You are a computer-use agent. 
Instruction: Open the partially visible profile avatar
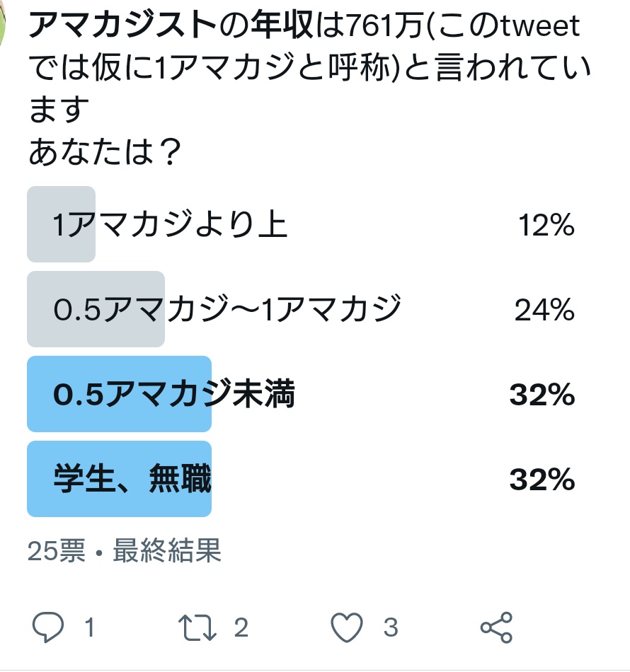click(x=2, y=25)
